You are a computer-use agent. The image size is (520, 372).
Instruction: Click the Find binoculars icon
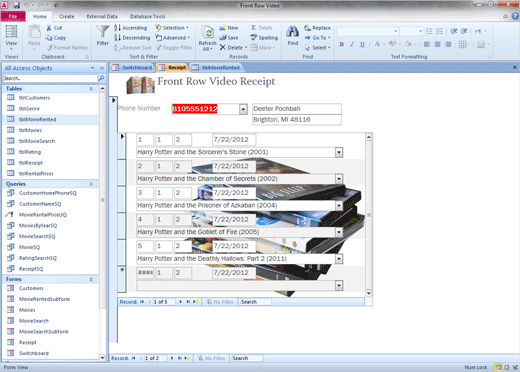coord(292,32)
